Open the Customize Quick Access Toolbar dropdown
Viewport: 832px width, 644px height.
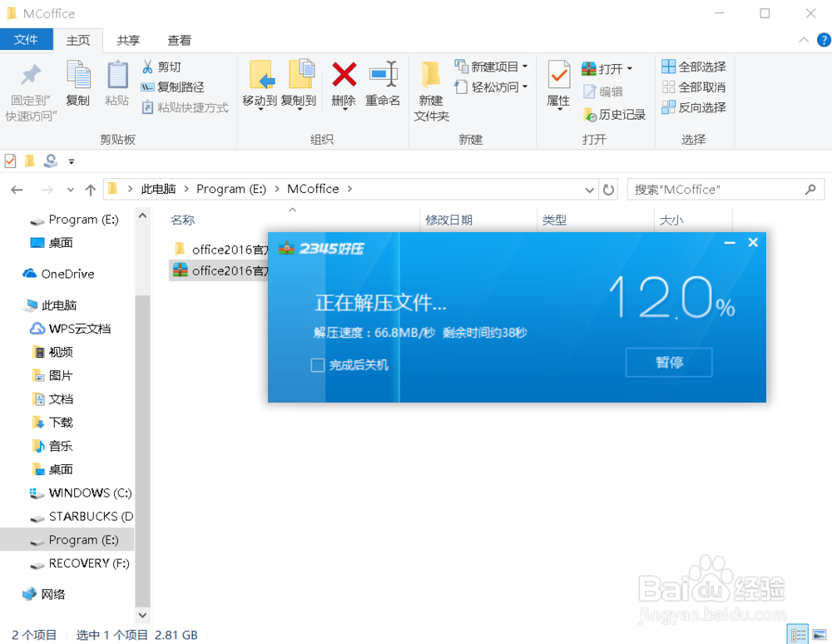[x=71, y=161]
